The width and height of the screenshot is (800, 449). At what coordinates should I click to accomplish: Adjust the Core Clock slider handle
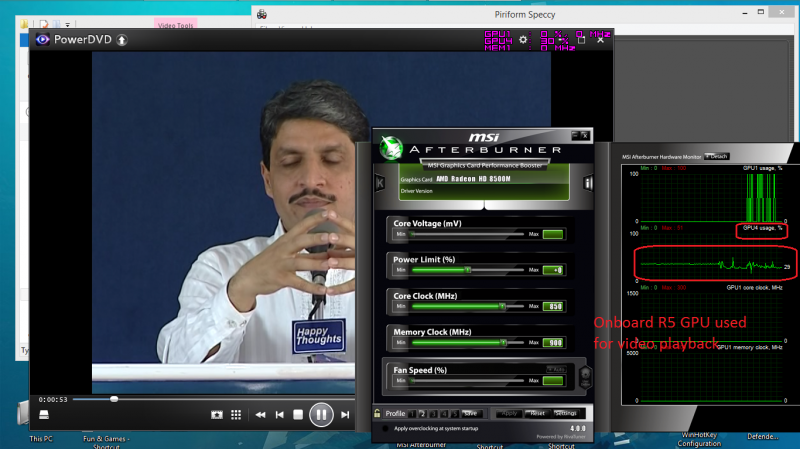tap(502, 306)
